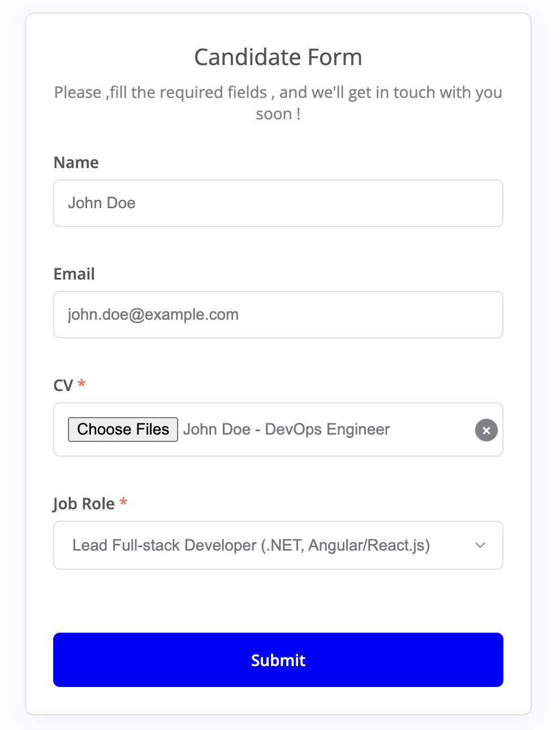Click the Email field label
560x730 pixels.
(x=74, y=274)
